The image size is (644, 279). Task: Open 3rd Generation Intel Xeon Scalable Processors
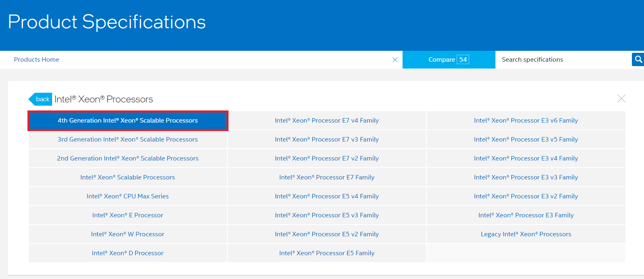point(128,139)
